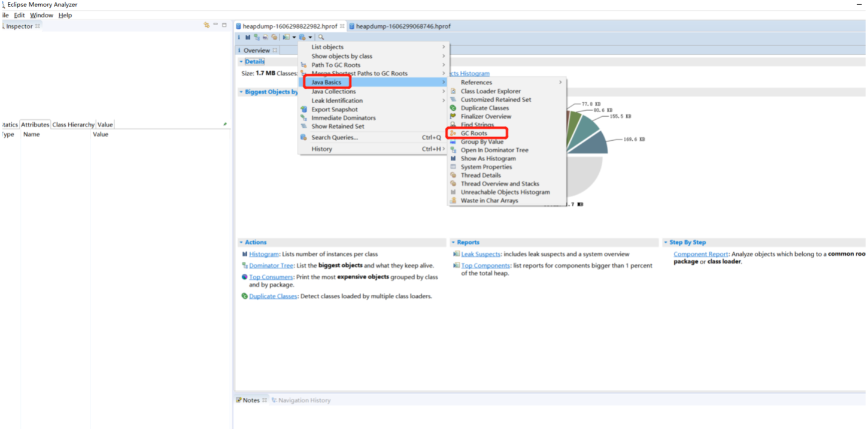Expand the Run Expert System Test dropdown arrow
This screenshot has height=429, width=868.
(x=294, y=37)
